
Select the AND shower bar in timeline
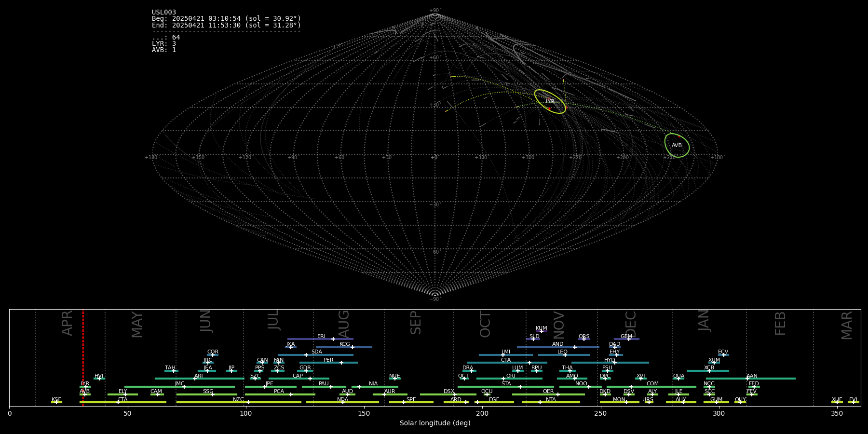tap(558, 347)
